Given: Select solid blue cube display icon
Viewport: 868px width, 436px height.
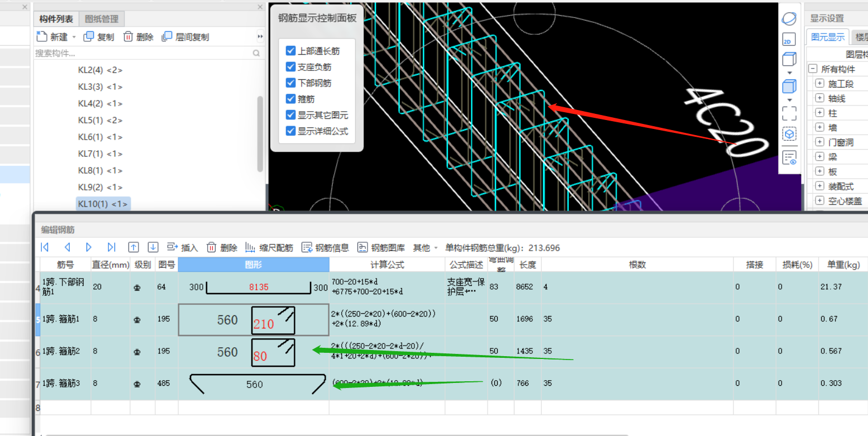Looking at the screenshot, I should tap(789, 87).
